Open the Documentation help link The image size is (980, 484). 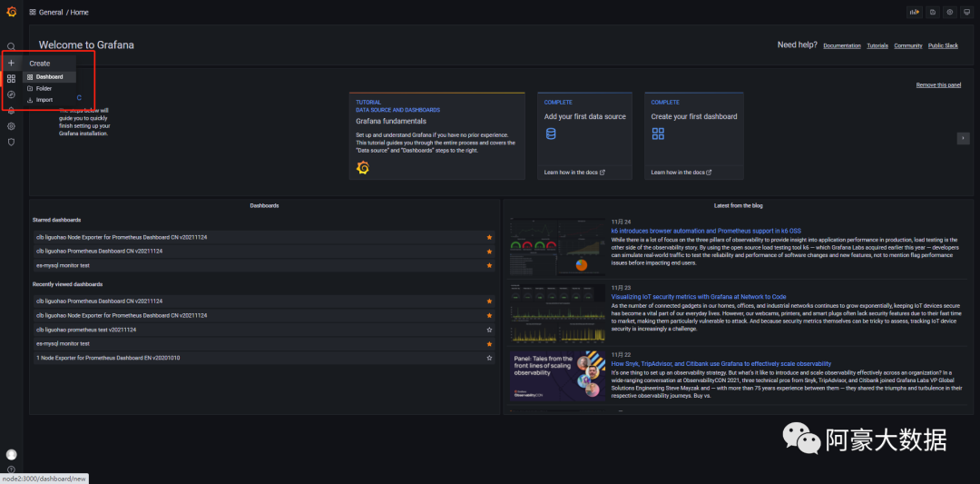842,45
